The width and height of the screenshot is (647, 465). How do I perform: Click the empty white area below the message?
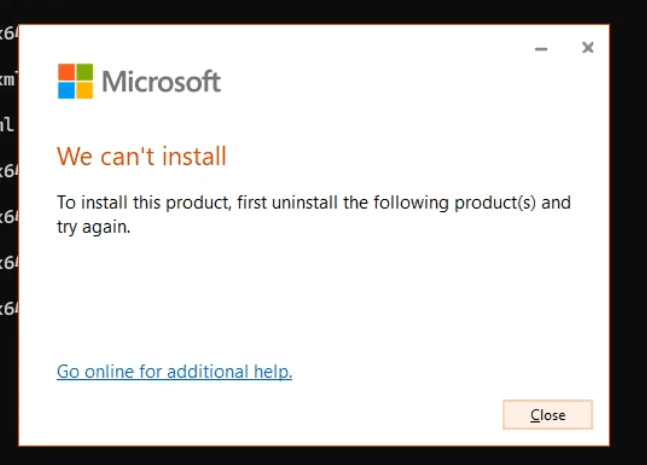pos(314,297)
